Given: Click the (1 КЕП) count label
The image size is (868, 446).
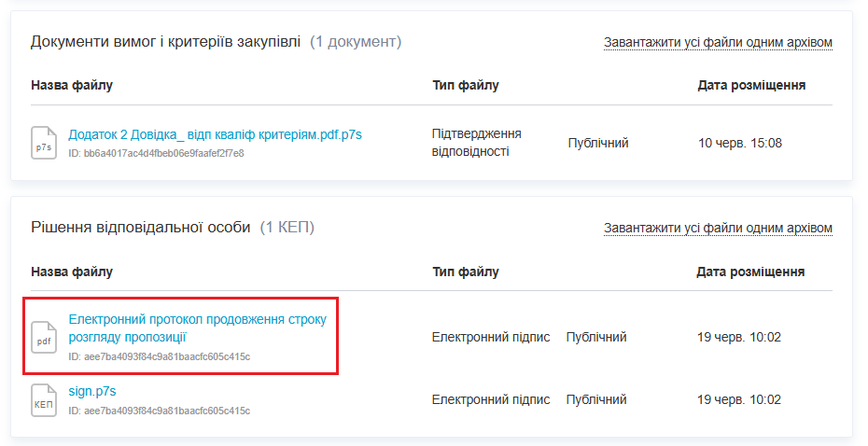Looking at the screenshot, I should pos(287,228).
